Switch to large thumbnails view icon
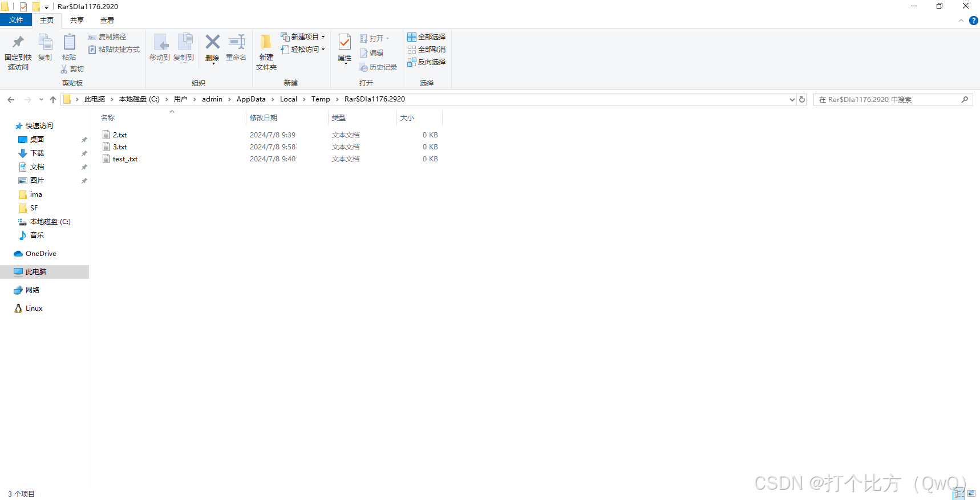 pos(971,494)
